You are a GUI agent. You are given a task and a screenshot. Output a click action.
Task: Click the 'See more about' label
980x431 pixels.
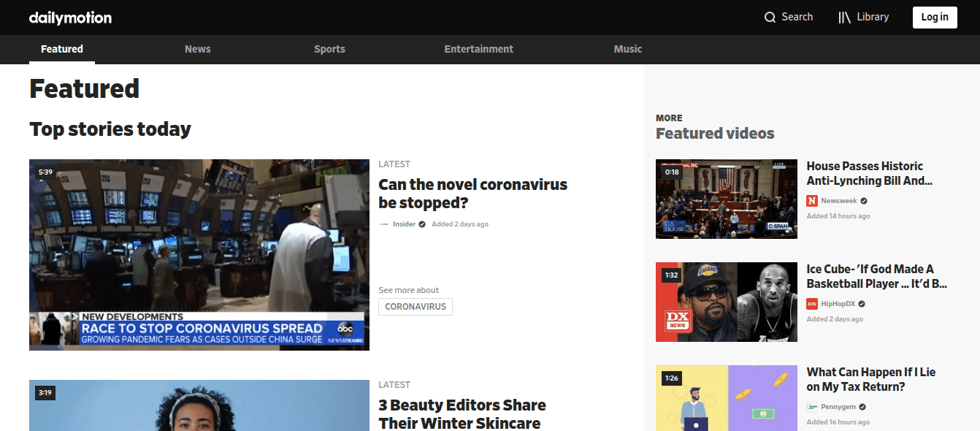click(409, 290)
